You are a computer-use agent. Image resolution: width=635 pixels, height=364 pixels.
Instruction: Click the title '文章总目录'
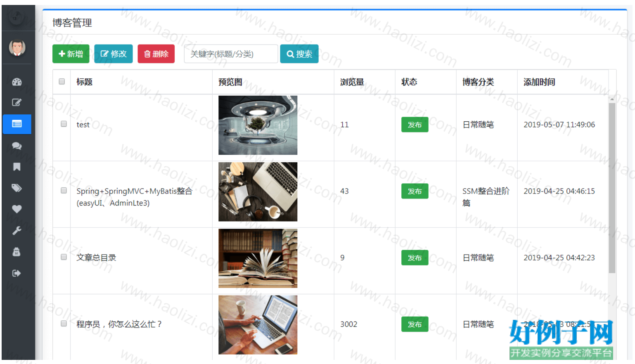coord(96,258)
